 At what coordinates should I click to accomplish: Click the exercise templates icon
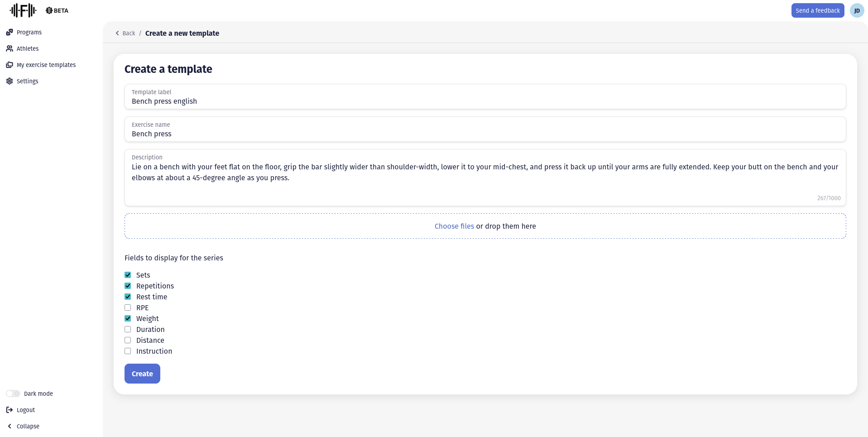10,65
